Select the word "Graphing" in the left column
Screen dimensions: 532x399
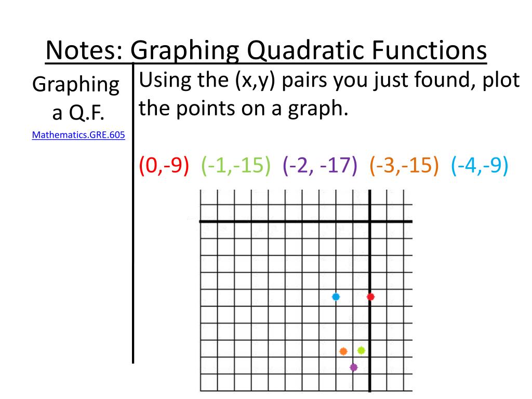pos(75,84)
